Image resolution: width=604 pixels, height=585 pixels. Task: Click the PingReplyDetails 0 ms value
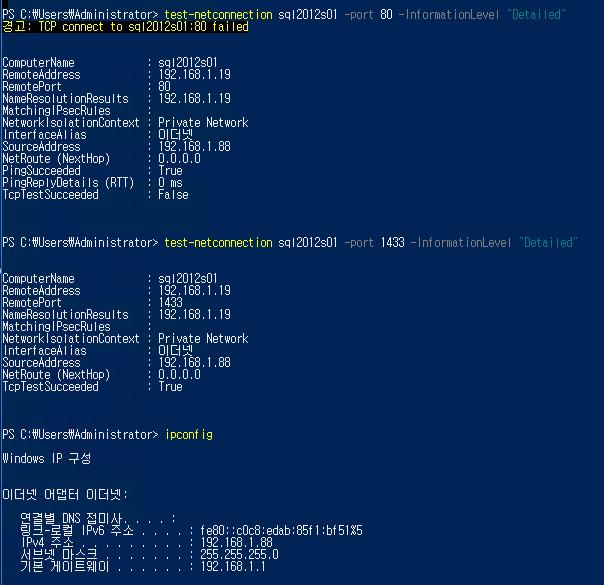tap(171, 183)
